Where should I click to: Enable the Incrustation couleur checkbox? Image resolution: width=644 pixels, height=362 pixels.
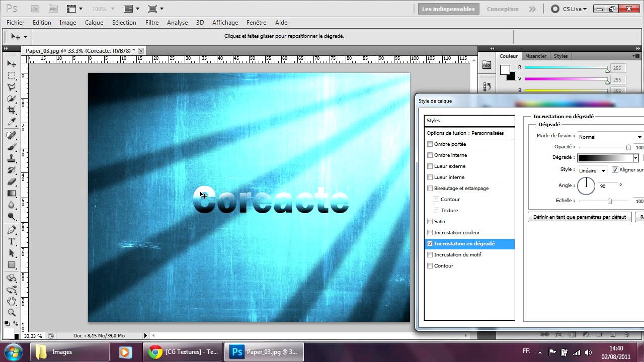coord(430,232)
